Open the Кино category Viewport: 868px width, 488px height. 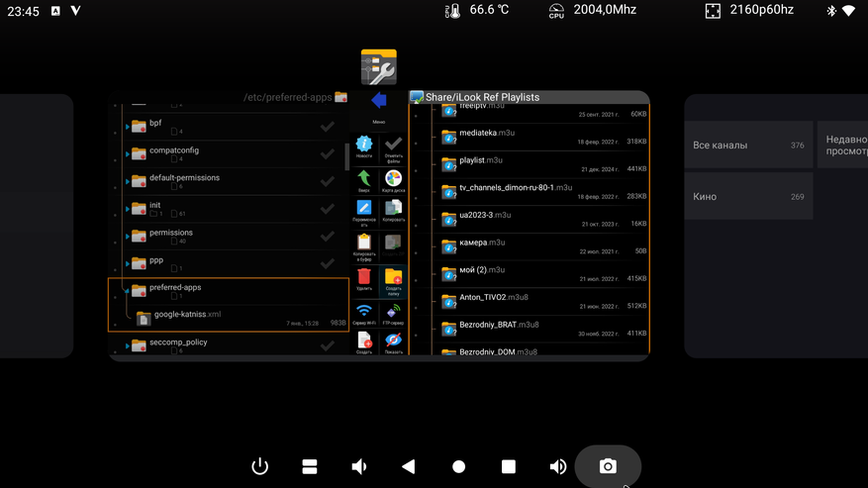[748, 196]
